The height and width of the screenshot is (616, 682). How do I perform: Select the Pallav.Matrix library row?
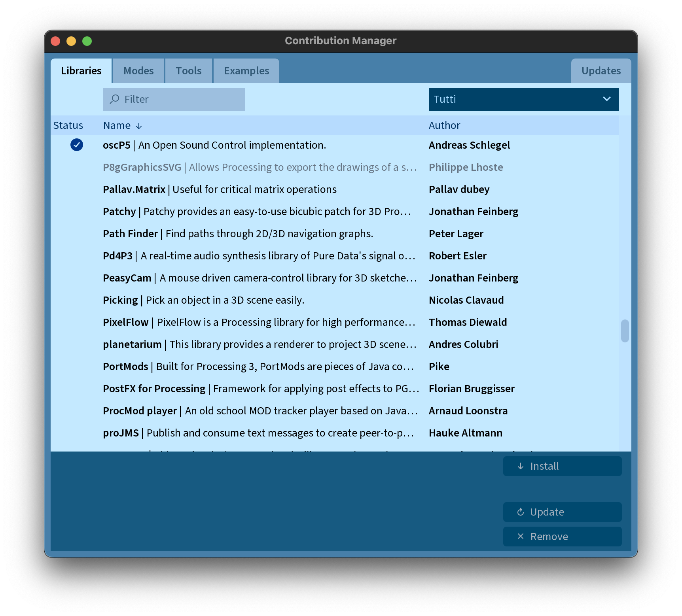(335, 189)
